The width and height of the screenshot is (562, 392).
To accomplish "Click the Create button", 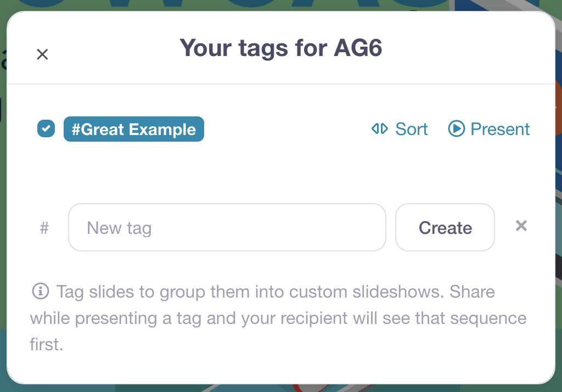I will pos(445,227).
